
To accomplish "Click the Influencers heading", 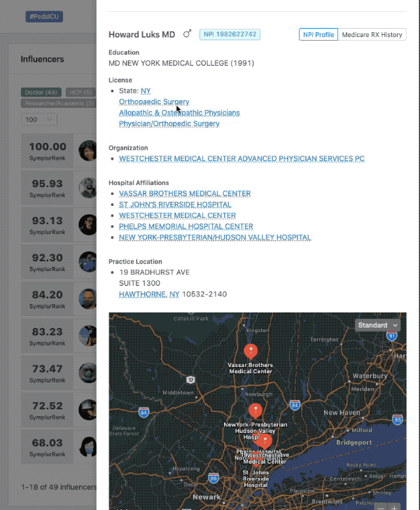I will [x=42, y=59].
